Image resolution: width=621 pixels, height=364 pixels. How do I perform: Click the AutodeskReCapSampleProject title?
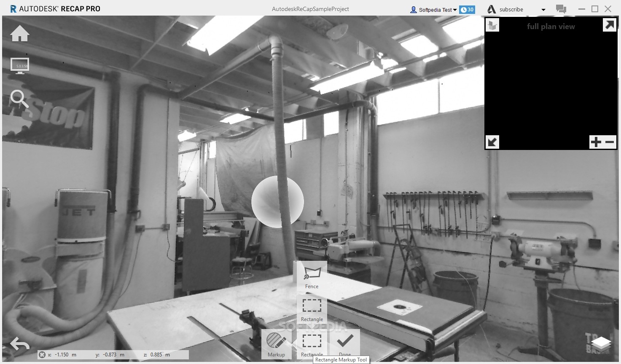310,9
